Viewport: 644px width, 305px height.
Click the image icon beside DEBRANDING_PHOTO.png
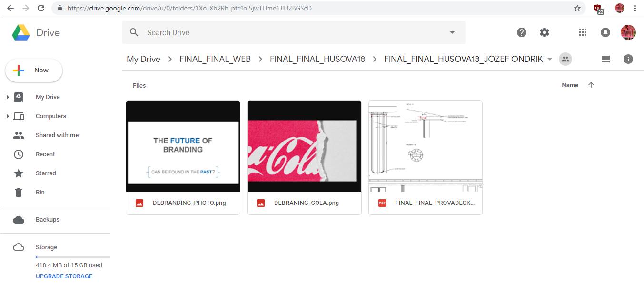coord(139,203)
